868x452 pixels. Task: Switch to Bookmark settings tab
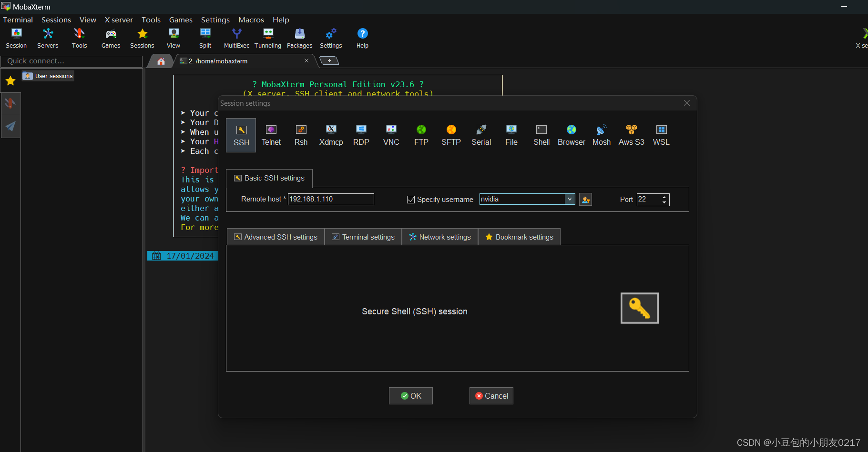point(519,237)
